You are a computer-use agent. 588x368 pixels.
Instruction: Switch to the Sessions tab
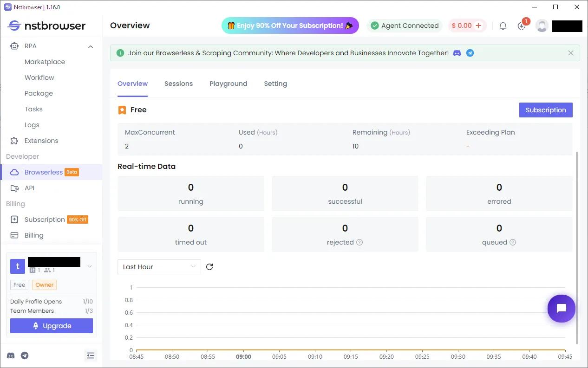click(x=178, y=84)
